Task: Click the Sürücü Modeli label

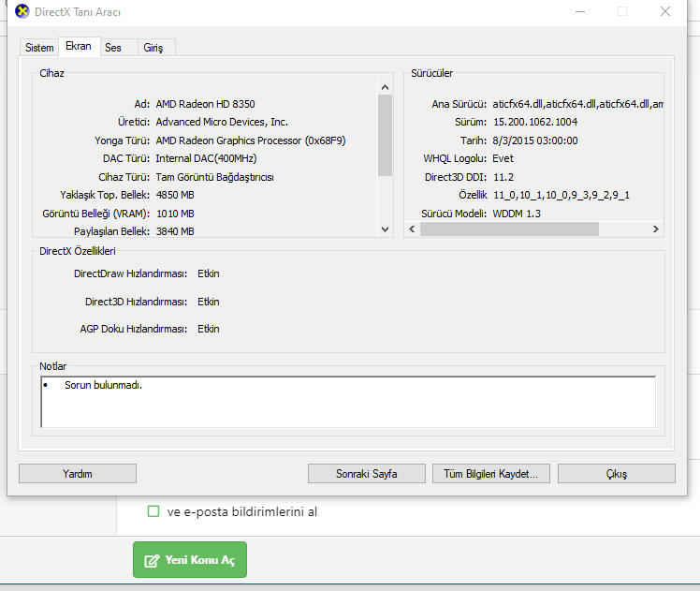Action: [x=454, y=214]
